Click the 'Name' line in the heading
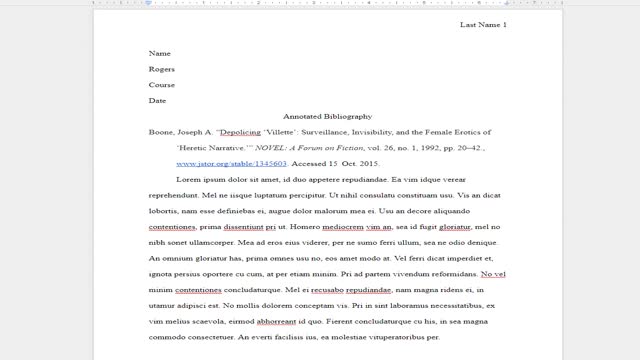The image size is (640, 360). click(x=160, y=53)
